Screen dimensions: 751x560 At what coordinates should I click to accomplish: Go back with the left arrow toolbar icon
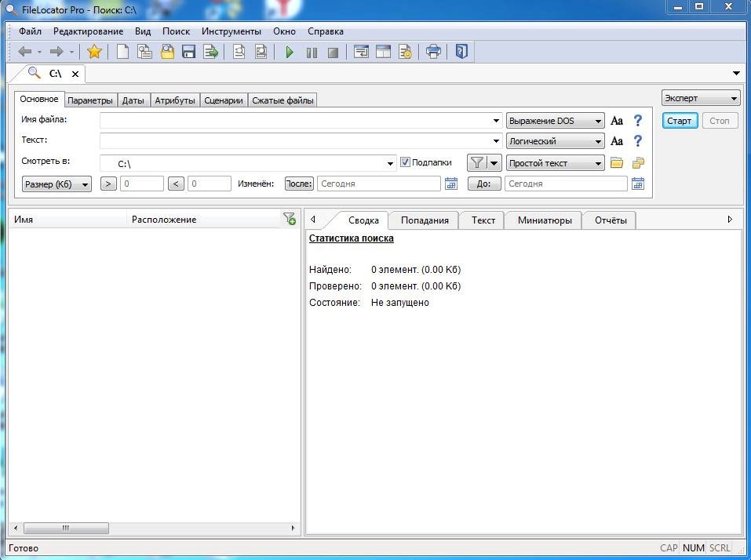(x=24, y=52)
